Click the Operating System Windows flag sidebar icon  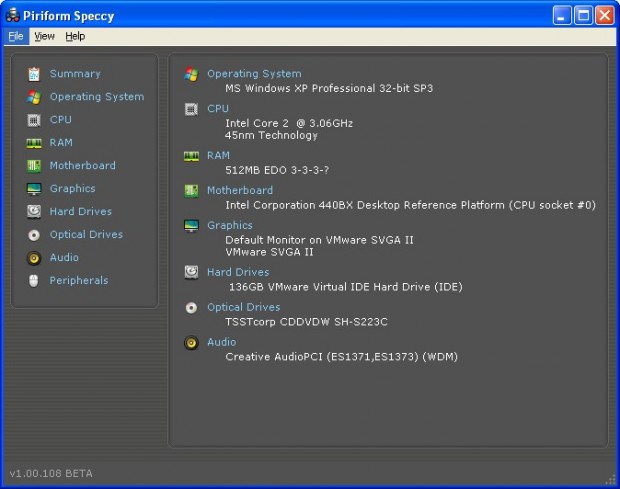[x=34, y=97]
